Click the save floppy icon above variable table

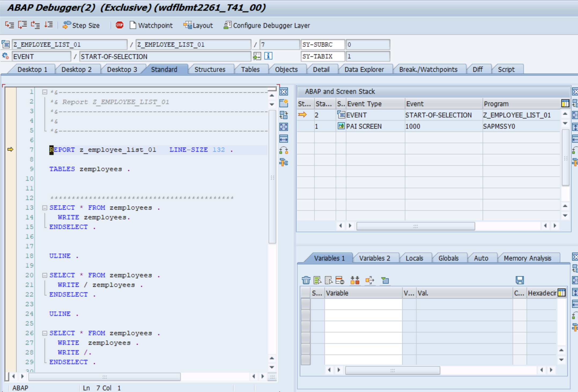(x=520, y=280)
